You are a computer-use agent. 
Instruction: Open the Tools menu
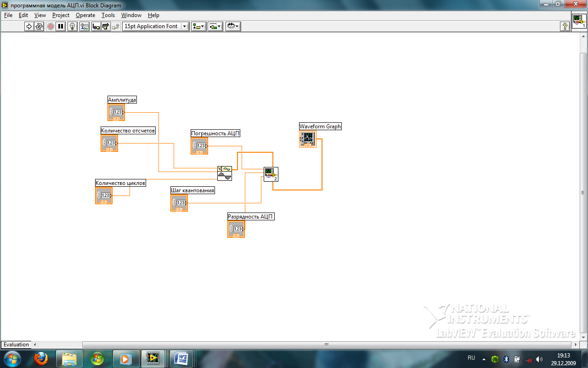(108, 15)
